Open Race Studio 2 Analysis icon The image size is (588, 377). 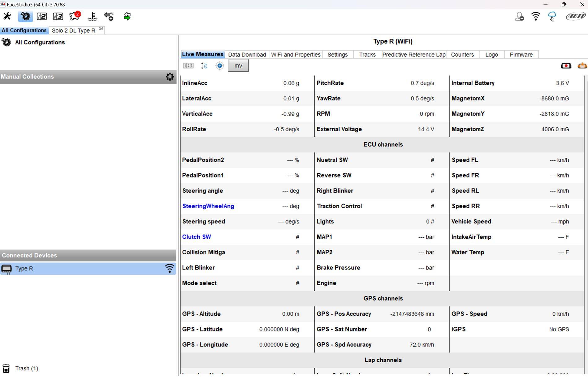42,16
